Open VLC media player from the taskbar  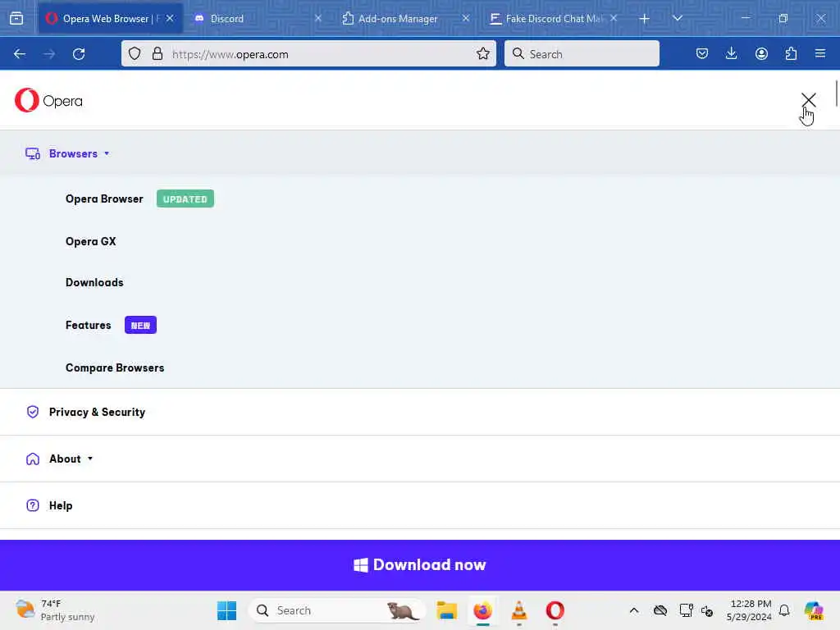518,610
